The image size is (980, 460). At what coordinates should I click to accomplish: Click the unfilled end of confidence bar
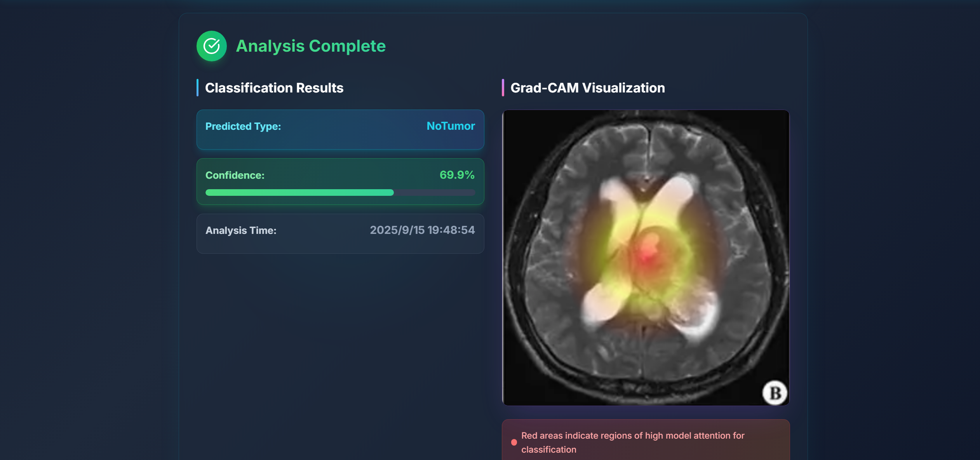[434, 192]
